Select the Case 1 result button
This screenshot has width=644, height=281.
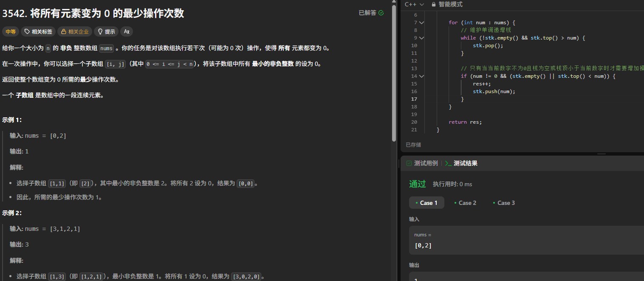tap(427, 203)
